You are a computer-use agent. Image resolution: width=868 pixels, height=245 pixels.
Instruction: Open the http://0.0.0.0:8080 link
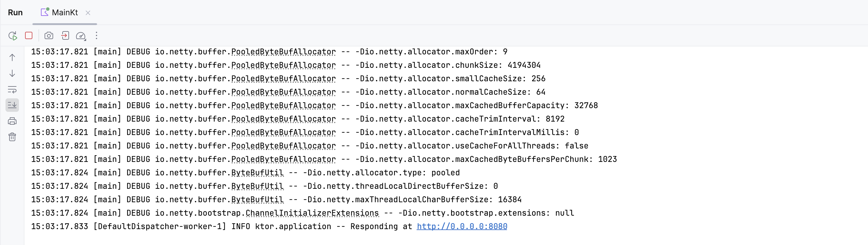[462, 226]
